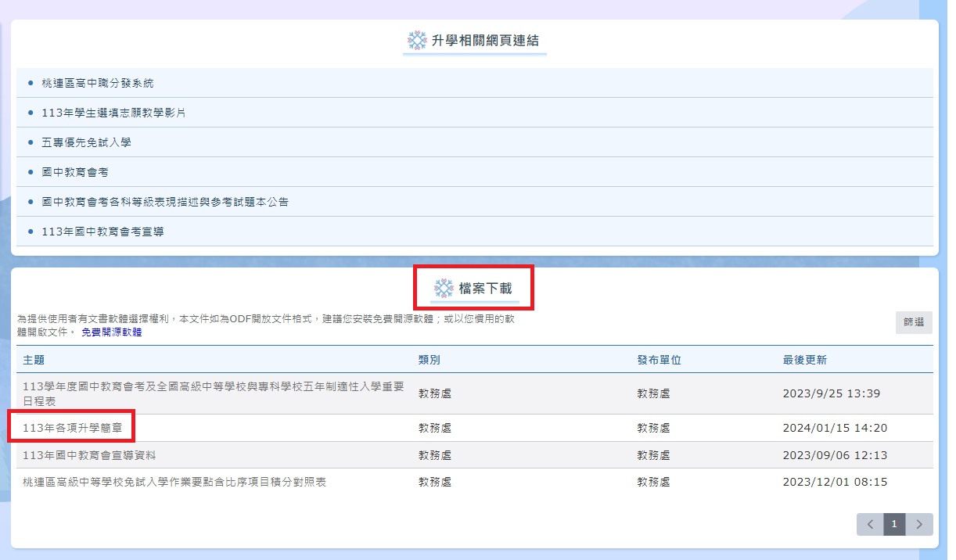Click the 篩選 filter button
The height and width of the screenshot is (560, 956).
[x=914, y=322]
